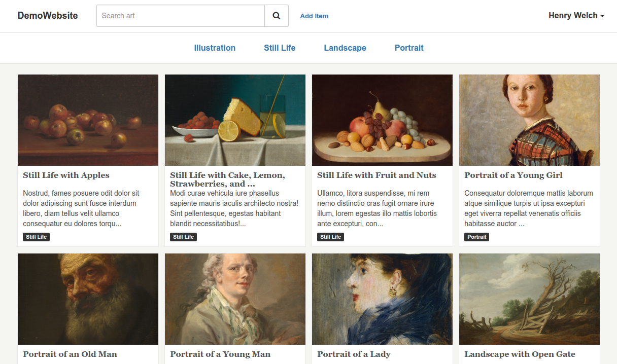Image resolution: width=617 pixels, height=364 pixels.
Task: Click the Portrait of a Lady thumbnail
Action: tap(382, 299)
